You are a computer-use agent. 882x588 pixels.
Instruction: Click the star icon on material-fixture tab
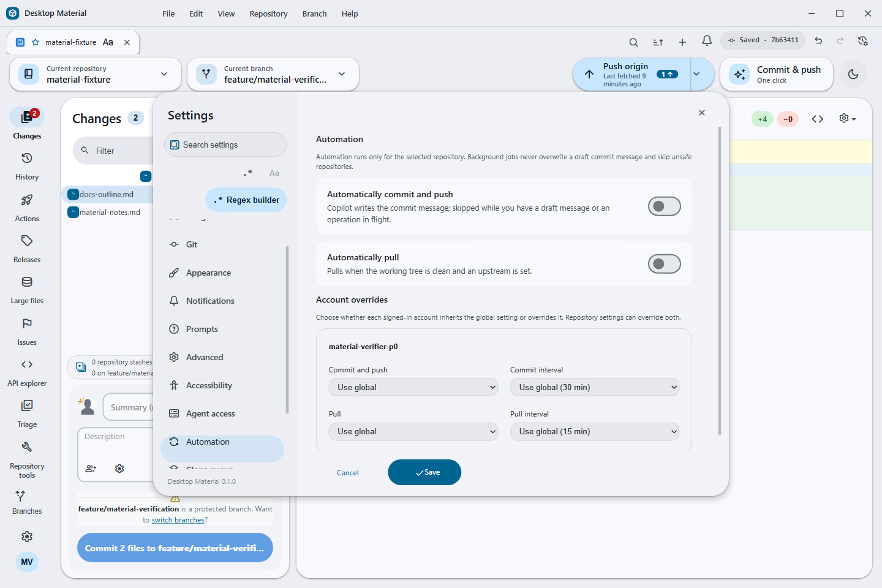point(36,42)
